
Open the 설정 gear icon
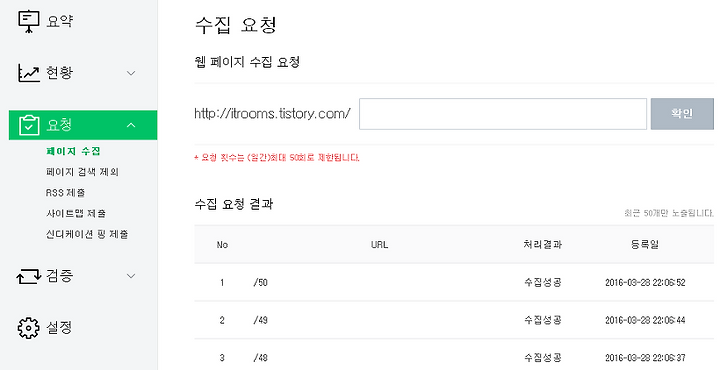[28, 328]
